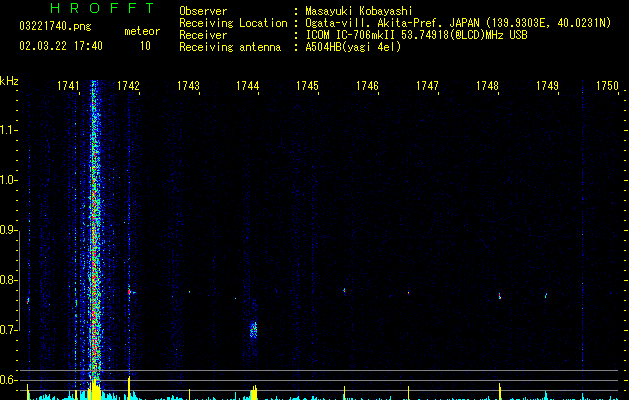Click the echo spot beside the 1742 mark
The width and height of the screenshot is (629, 400).
[130, 292]
